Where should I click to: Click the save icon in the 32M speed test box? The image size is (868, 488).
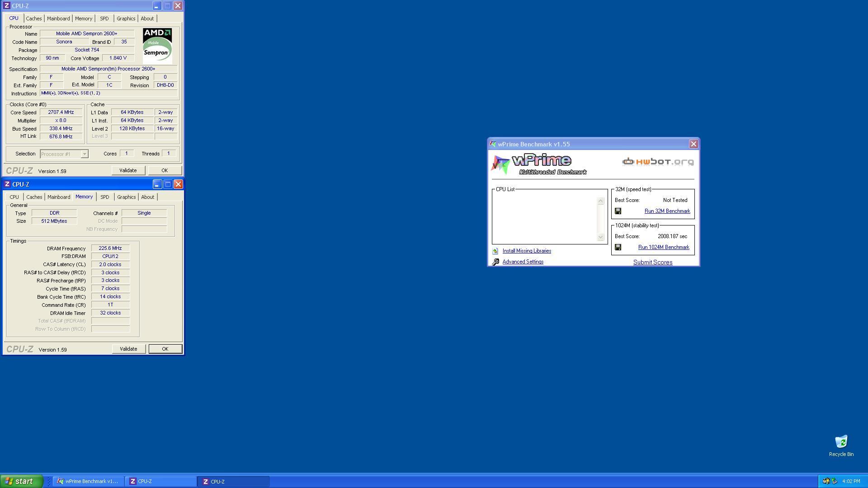(x=618, y=211)
